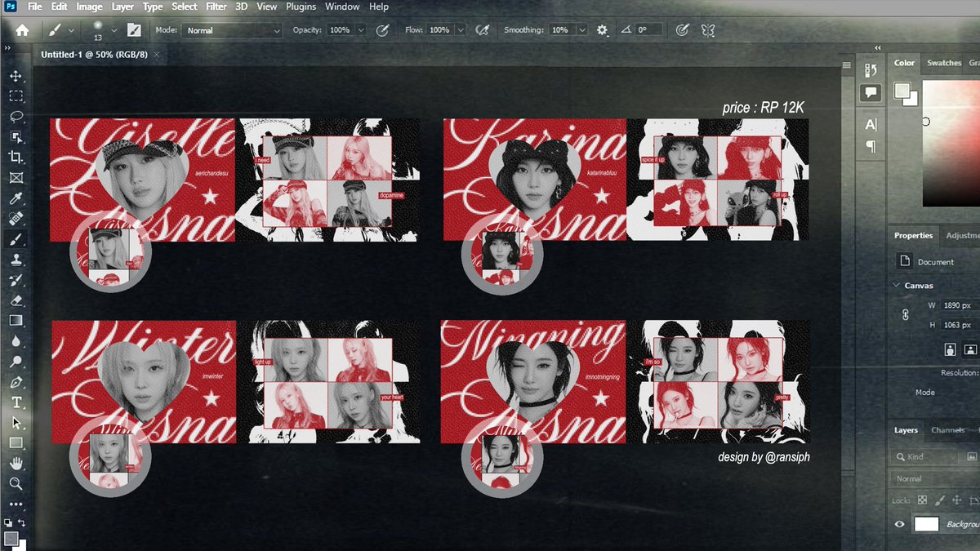Open the Edit Toolbar three-dots menu

[16, 504]
